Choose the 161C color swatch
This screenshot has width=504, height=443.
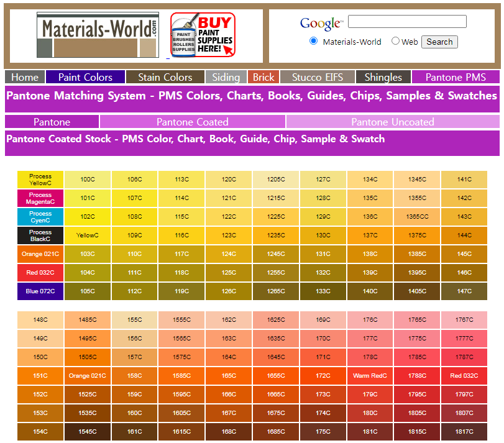134,432
